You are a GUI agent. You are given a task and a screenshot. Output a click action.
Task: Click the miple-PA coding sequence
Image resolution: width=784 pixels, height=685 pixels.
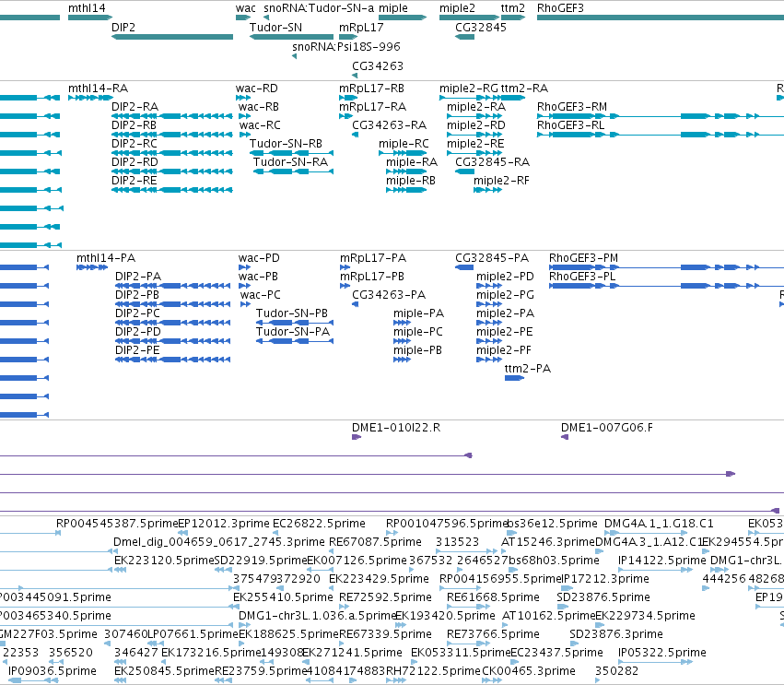[402, 323]
